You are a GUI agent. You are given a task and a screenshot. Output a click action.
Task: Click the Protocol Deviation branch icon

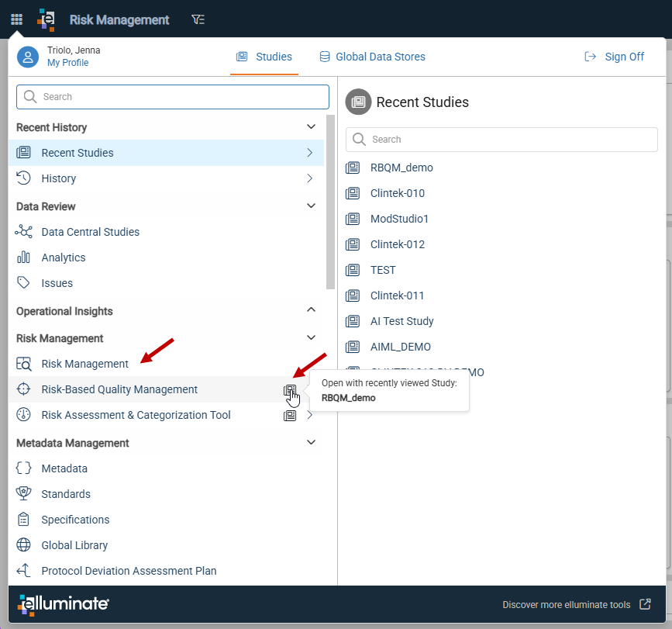click(x=23, y=571)
